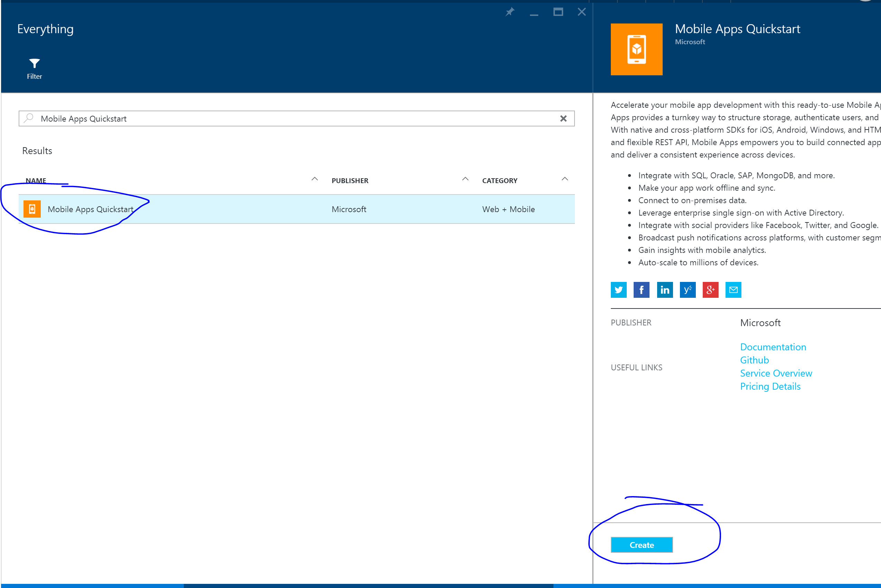
Task: Click the Create button
Action: (641, 545)
